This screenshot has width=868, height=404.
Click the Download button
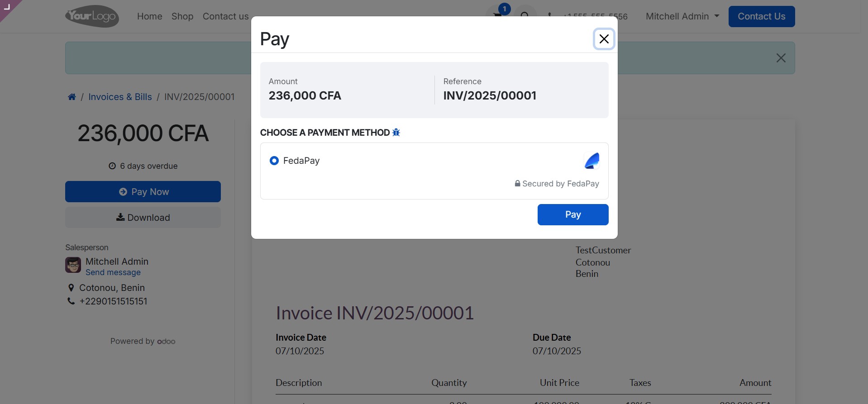click(143, 218)
